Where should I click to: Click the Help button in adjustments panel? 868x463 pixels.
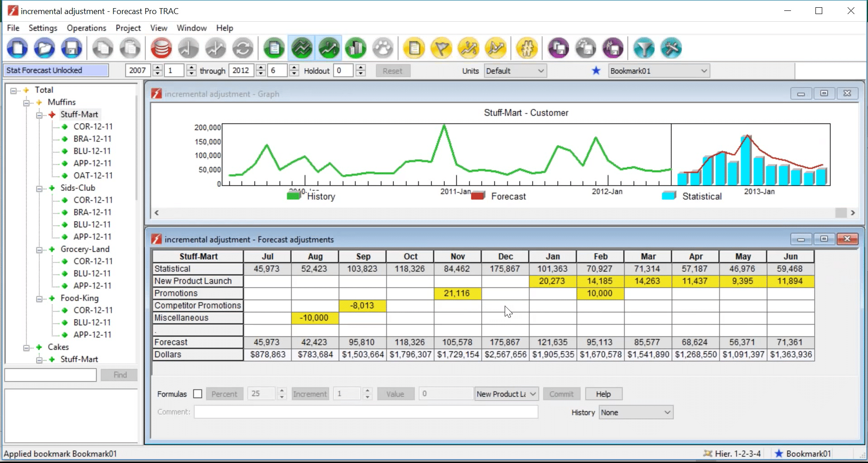pyautogui.click(x=603, y=394)
